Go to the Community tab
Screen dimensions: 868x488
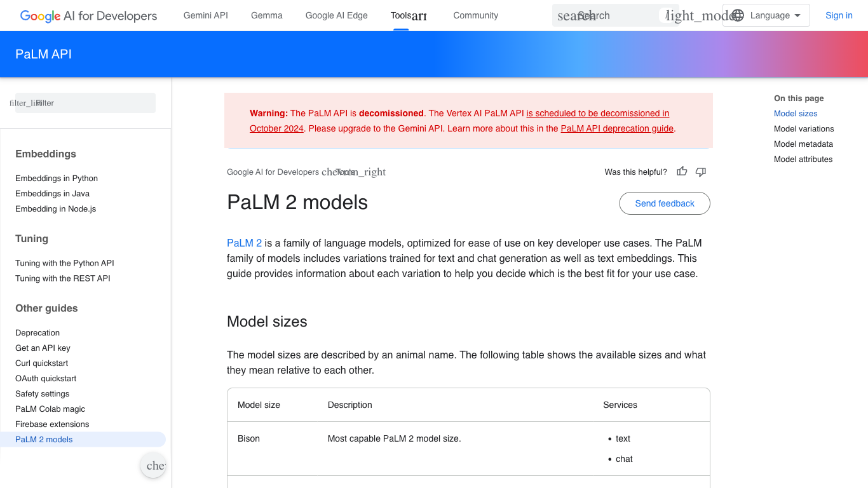[x=475, y=15]
